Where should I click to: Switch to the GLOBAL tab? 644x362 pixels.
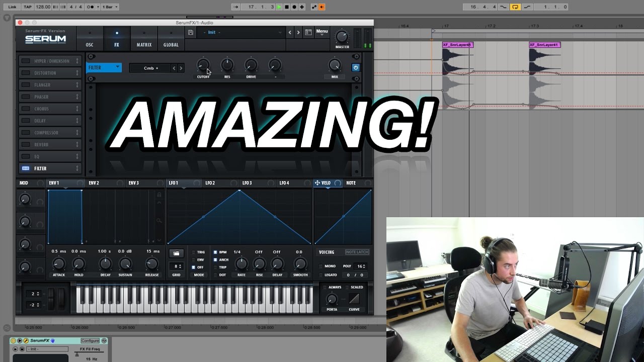[x=171, y=39]
